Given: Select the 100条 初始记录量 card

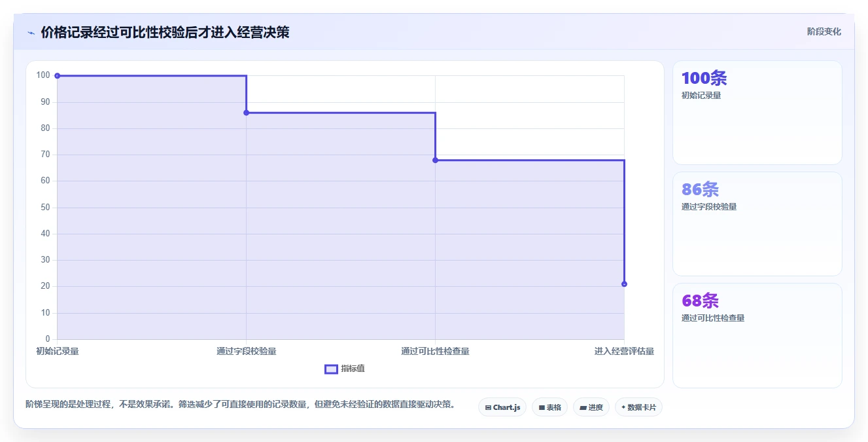Looking at the screenshot, I should (x=757, y=113).
